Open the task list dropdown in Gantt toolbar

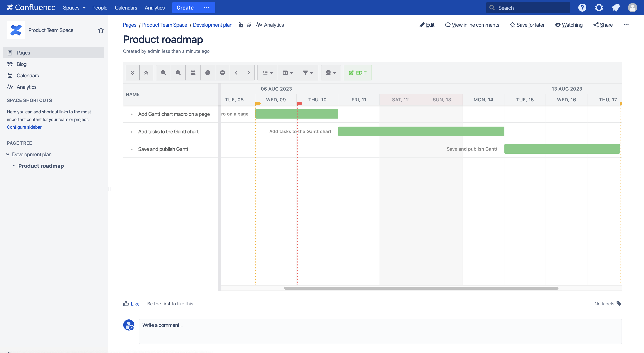click(x=267, y=73)
